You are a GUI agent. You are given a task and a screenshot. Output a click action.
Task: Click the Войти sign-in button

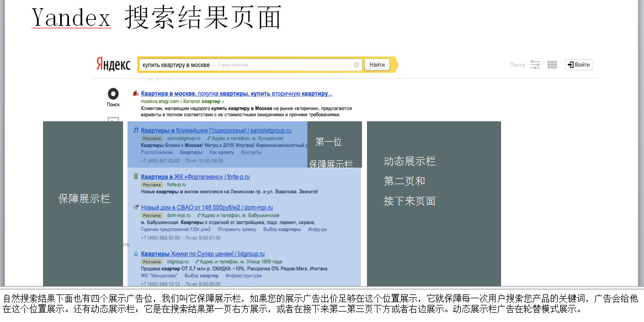[579, 65]
